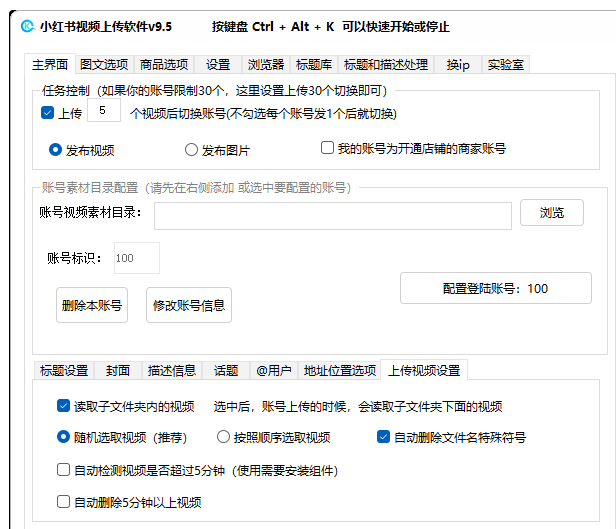
Task: Click the upload count field showing 5
Action: pos(104,111)
